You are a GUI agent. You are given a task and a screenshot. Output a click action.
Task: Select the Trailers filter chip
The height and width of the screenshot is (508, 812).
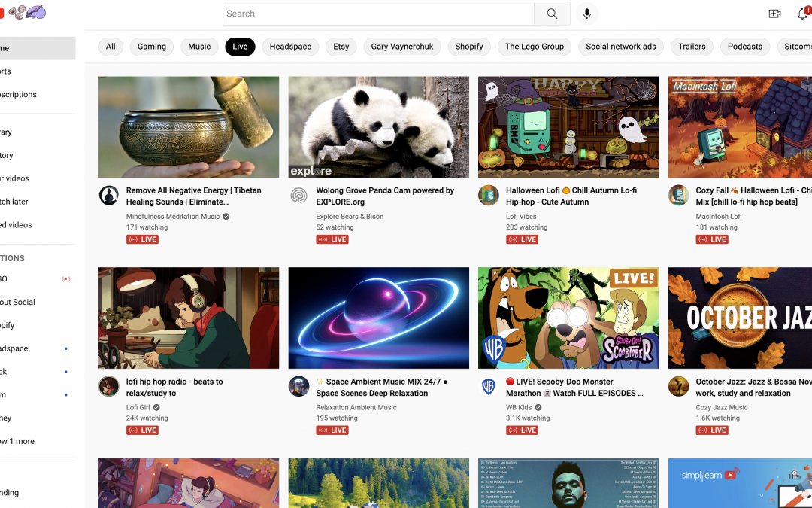(692, 47)
